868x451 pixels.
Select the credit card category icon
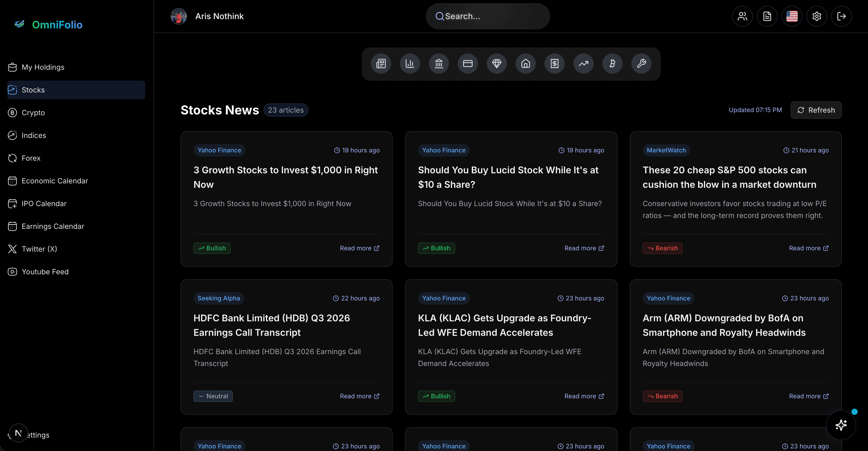point(468,63)
